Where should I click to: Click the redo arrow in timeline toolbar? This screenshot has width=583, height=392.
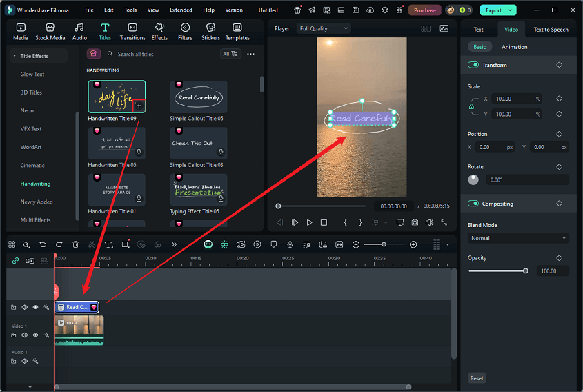coord(59,244)
